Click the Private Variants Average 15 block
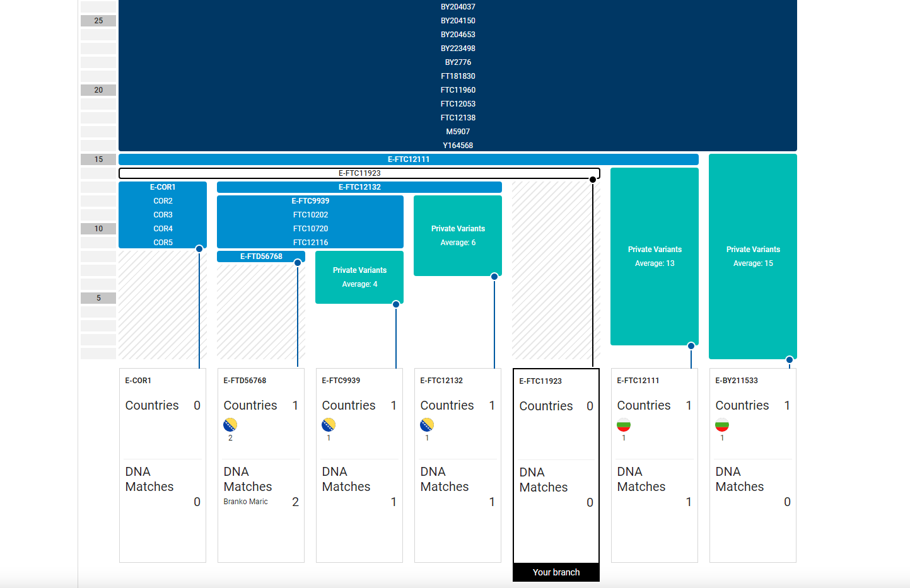 [x=753, y=256]
